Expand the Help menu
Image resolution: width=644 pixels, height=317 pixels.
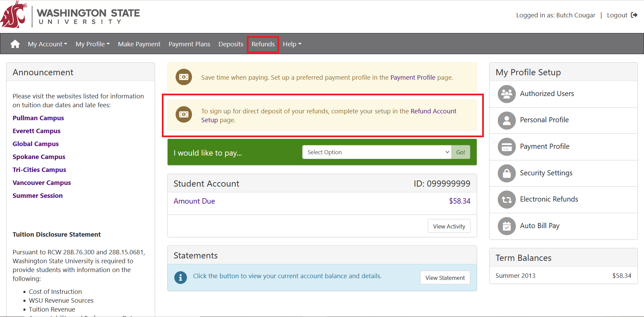pos(292,44)
